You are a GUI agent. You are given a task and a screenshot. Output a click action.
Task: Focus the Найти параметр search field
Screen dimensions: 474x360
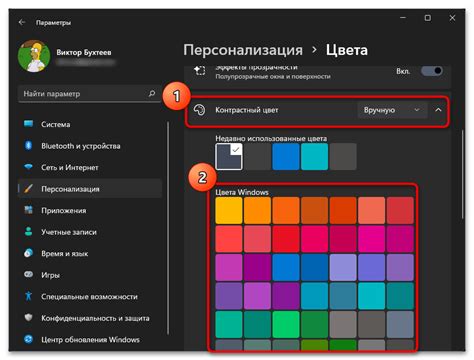[89, 94]
